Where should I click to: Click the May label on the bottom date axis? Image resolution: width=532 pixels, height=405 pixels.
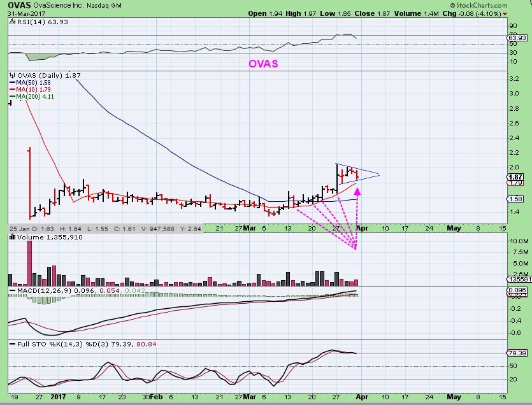(x=454, y=397)
